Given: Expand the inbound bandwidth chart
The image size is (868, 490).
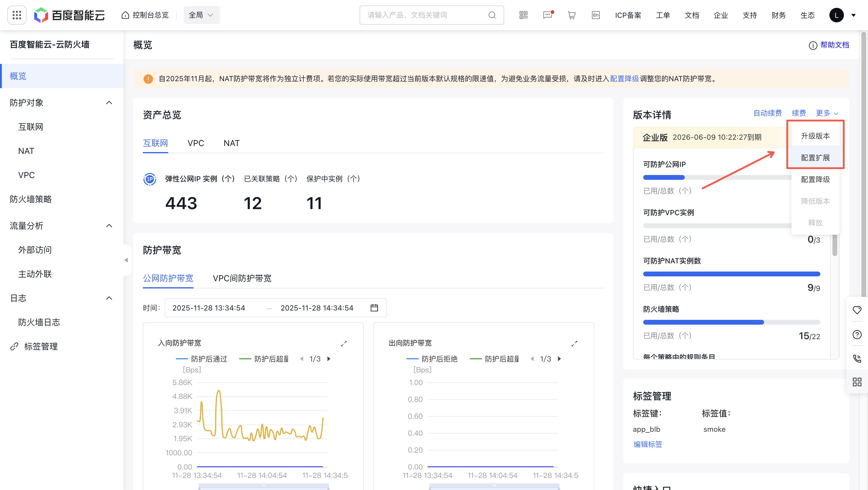Looking at the screenshot, I should (344, 344).
